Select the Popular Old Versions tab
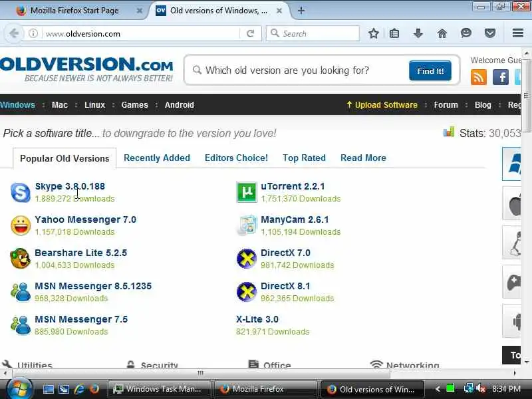Viewport: 532px width, 399px height. (65, 158)
